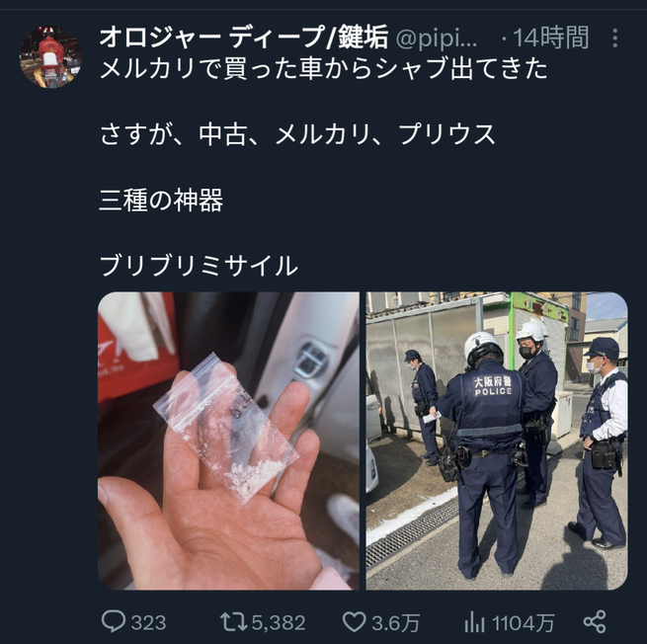Select the ブリブリミサイル text line
Viewport: 647px width, 644px height.
(x=199, y=266)
